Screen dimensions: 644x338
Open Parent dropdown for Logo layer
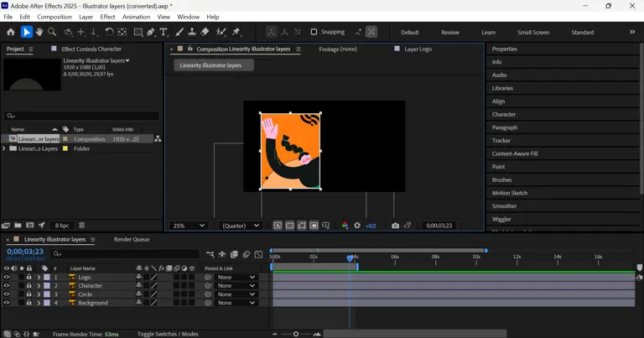click(x=236, y=278)
